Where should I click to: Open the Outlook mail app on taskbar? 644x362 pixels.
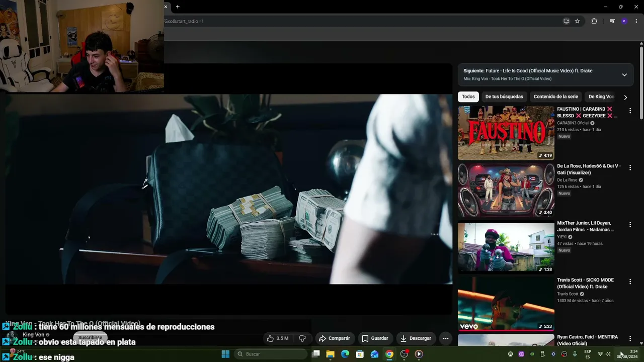coord(374,354)
